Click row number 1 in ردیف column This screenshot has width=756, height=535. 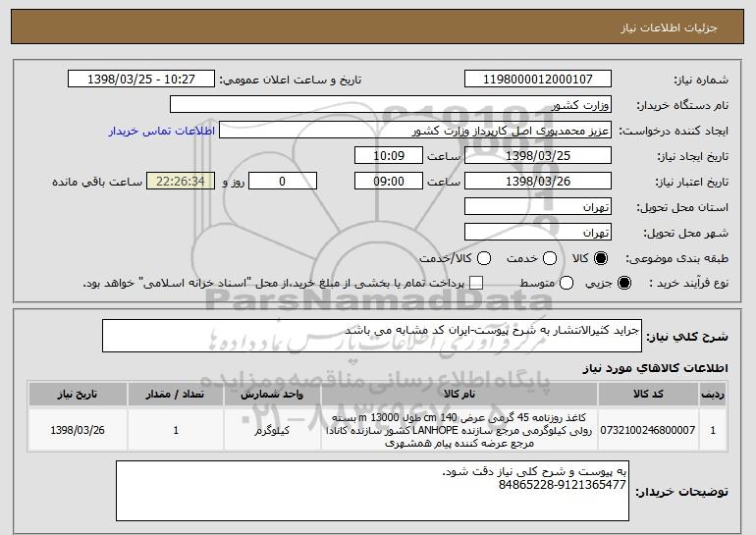[713, 430]
